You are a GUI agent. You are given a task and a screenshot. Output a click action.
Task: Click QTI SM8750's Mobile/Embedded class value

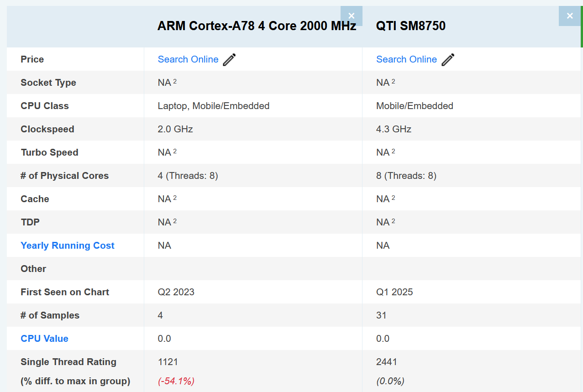click(415, 106)
